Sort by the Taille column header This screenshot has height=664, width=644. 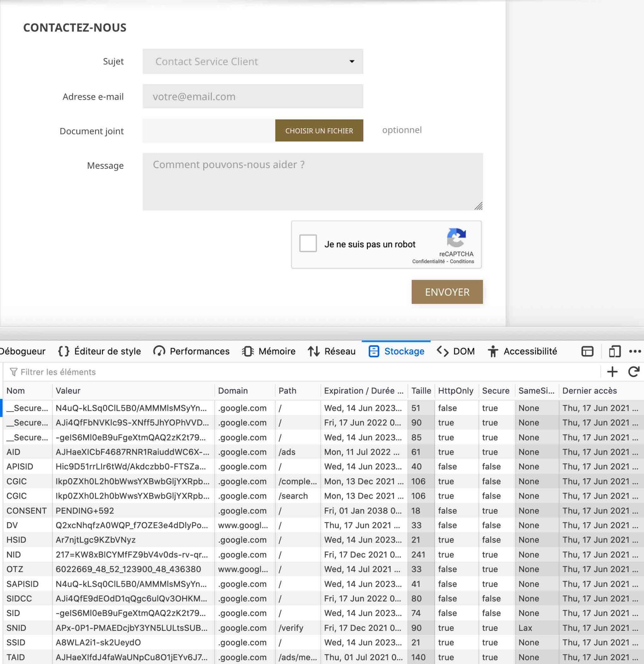pos(421,391)
